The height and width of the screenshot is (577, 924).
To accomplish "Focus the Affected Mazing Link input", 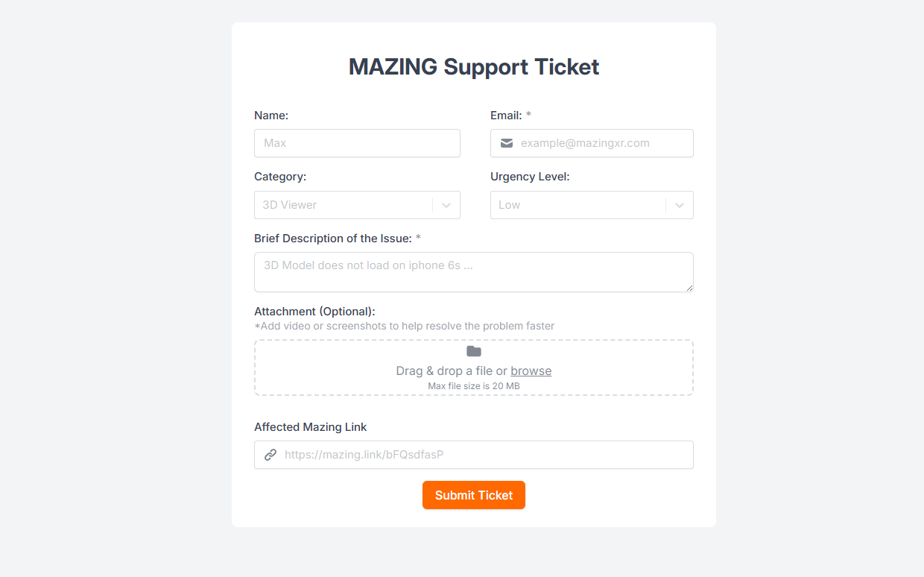I will pyautogui.click(x=484, y=455).
